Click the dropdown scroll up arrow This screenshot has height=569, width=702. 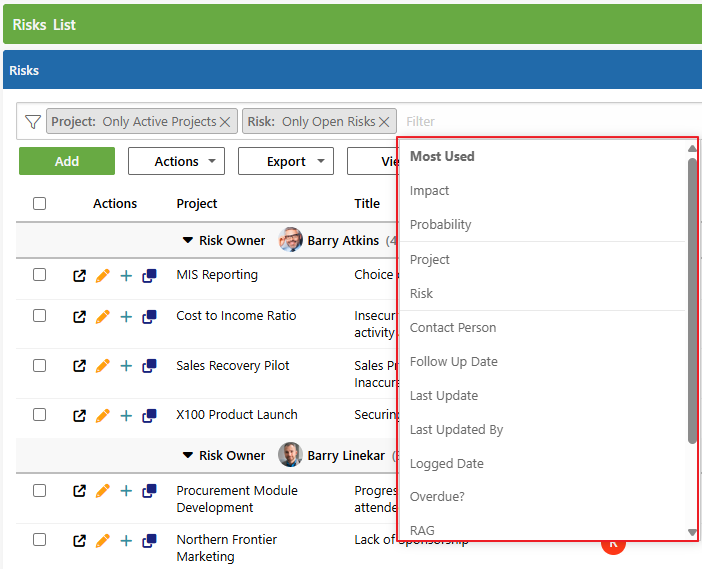click(692, 148)
